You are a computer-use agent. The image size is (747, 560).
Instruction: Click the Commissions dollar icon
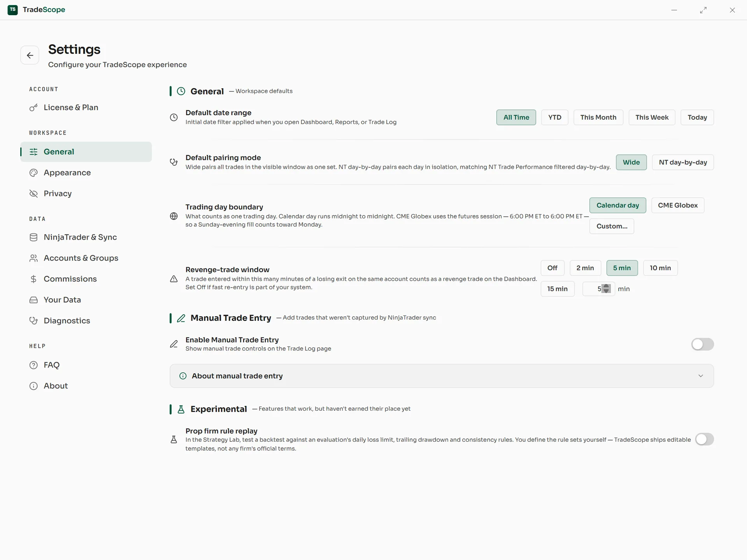(33, 279)
